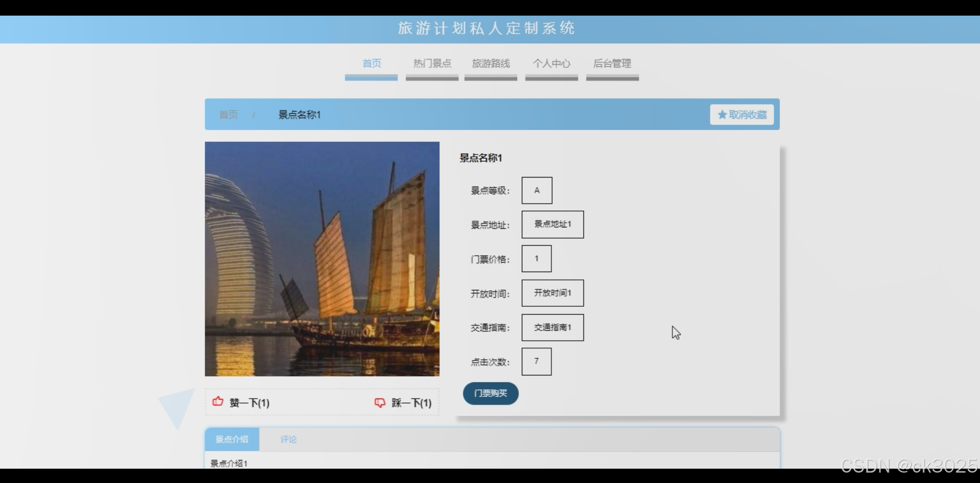Image resolution: width=980 pixels, height=483 pixels.
Task: Click the star icon for unfavorite
Action: (x=722, y=115)
